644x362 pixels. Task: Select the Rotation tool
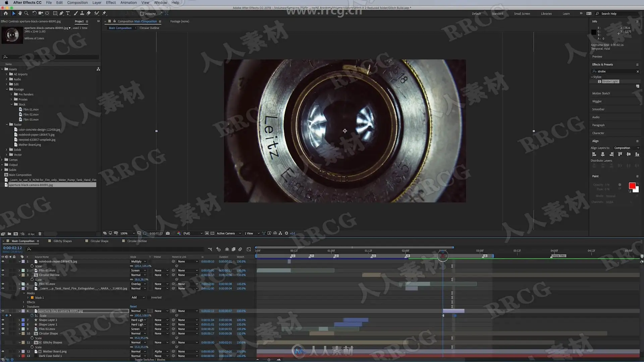pyautogui.click(x=34, y=13)
